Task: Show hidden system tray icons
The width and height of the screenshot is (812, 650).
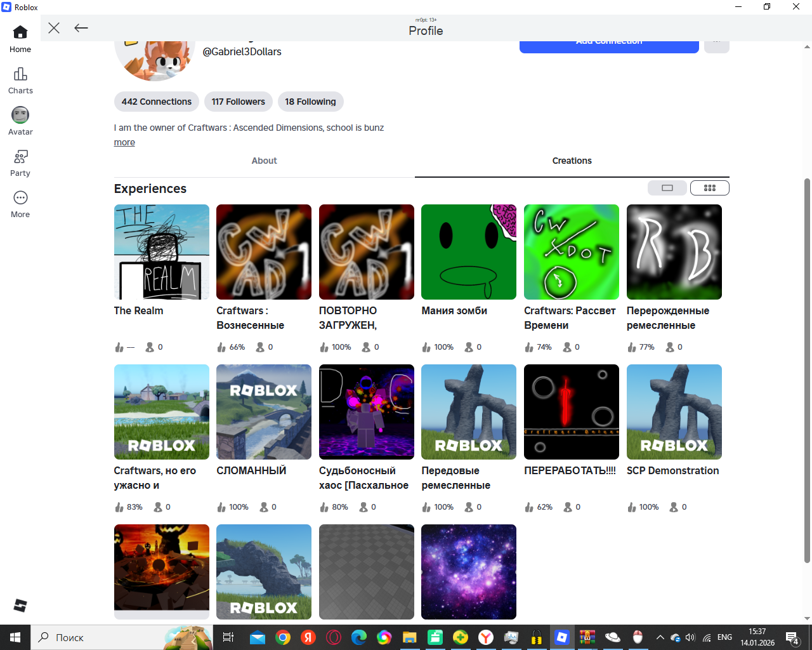Action: pos(660,637)
